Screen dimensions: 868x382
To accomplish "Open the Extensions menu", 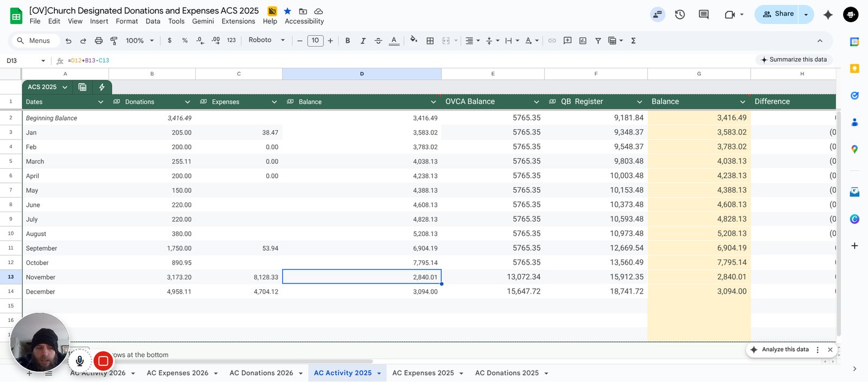I will click(x=238, y=21).
